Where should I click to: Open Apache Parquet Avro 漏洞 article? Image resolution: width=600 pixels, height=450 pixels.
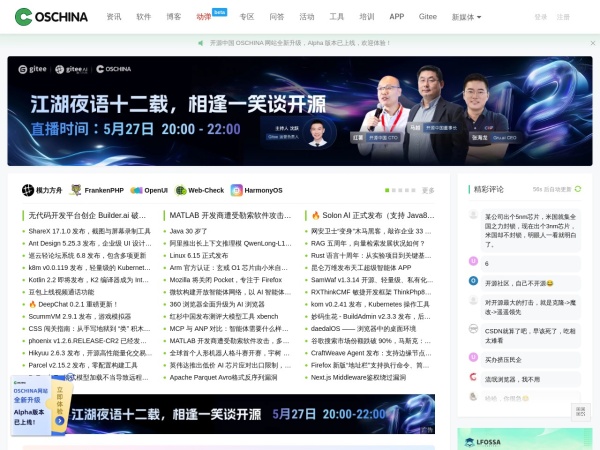pyautogui.click(x=223, y=377)
